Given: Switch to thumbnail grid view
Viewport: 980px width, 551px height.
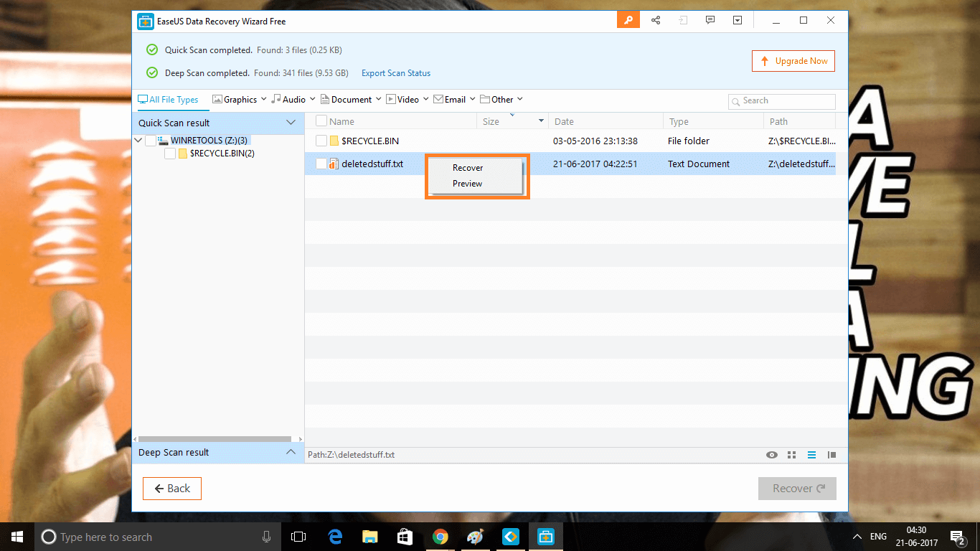Looking at the screenshot, I should point(792,455).
